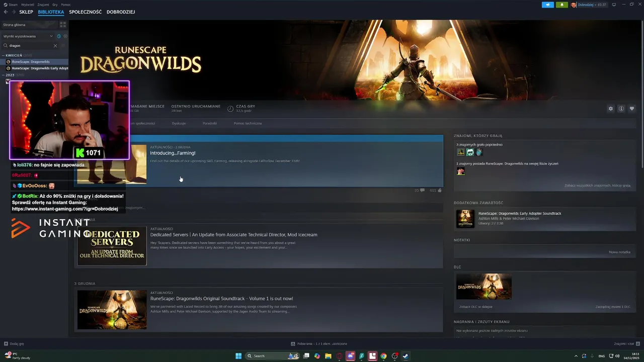Open Discord taskbar icon
This screenshot has width=644, height=362.
pos(350,356)
